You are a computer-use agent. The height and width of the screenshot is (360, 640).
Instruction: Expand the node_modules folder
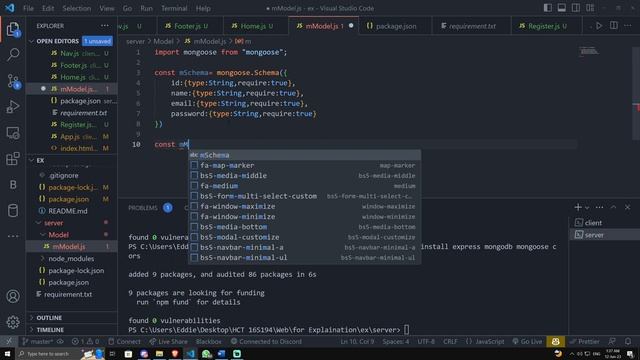(71, 258)
